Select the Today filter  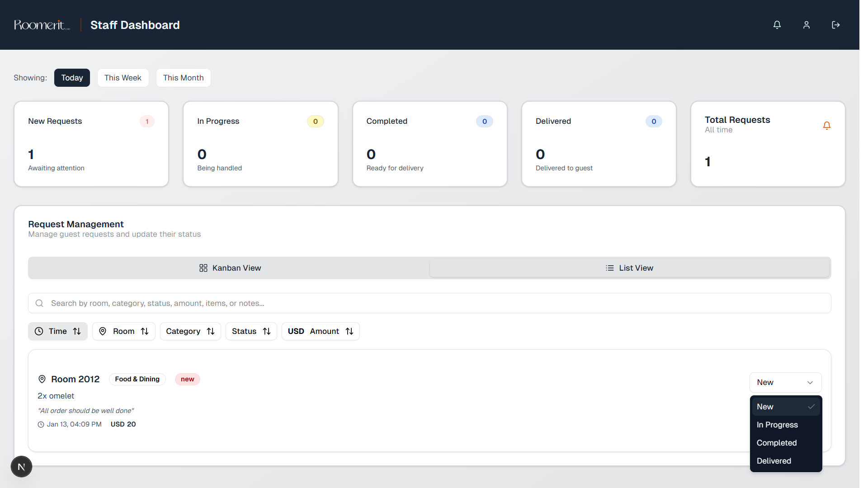72,78
